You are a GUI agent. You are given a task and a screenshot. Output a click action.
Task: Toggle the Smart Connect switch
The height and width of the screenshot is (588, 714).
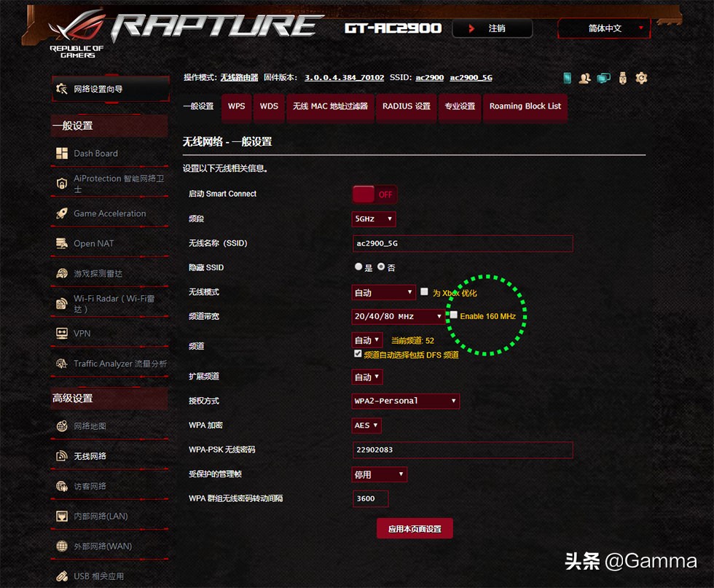[374, 195]
